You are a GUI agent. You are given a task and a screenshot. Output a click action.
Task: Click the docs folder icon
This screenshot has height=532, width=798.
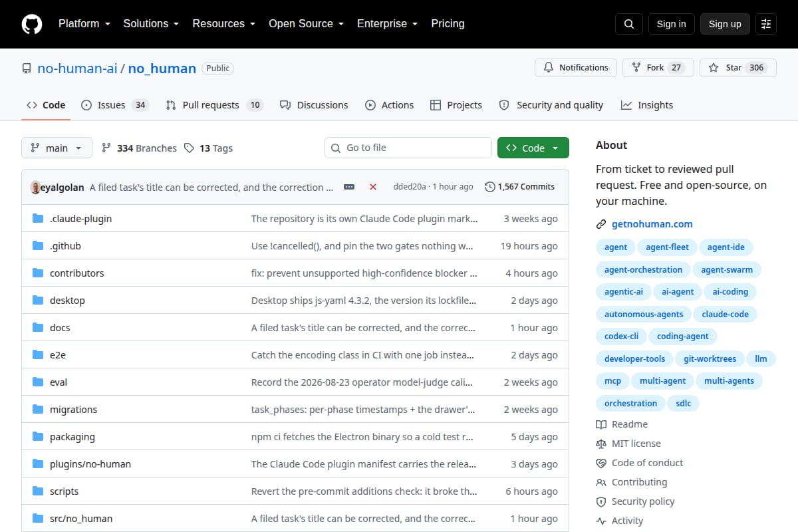click(38, 327)
